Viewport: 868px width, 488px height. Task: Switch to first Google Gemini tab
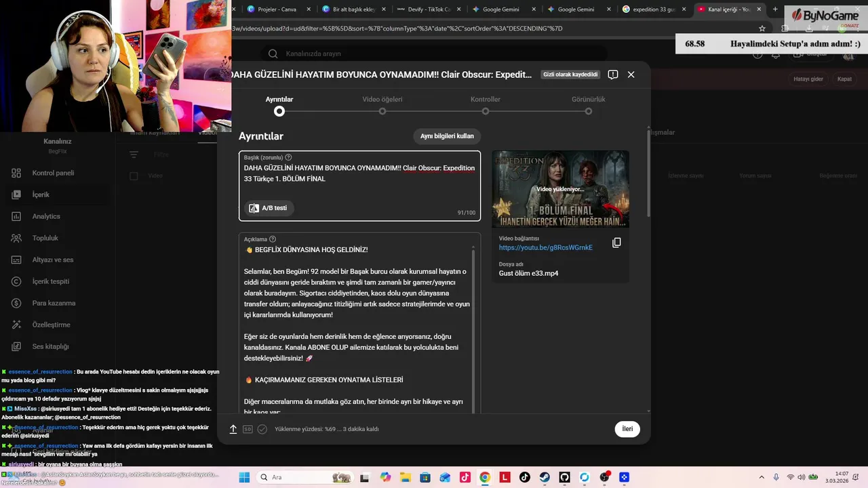pos(504,9)
